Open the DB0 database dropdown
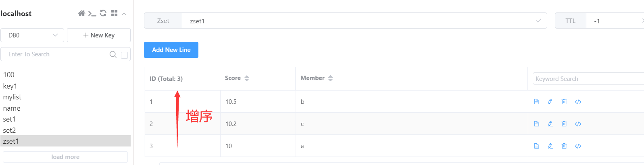Image resolution: width=644 pixels, height=165 pixels. click(x=32, y=35)
